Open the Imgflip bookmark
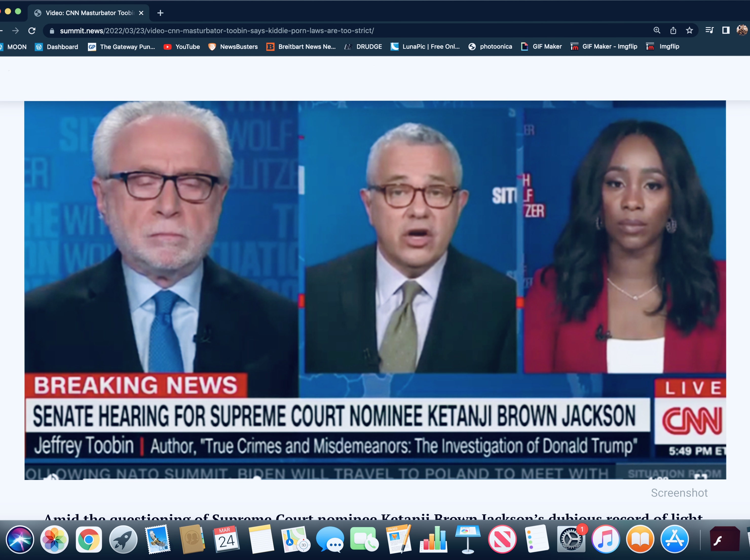This screenshot has height=560, width=750. [x=663, y=47]
